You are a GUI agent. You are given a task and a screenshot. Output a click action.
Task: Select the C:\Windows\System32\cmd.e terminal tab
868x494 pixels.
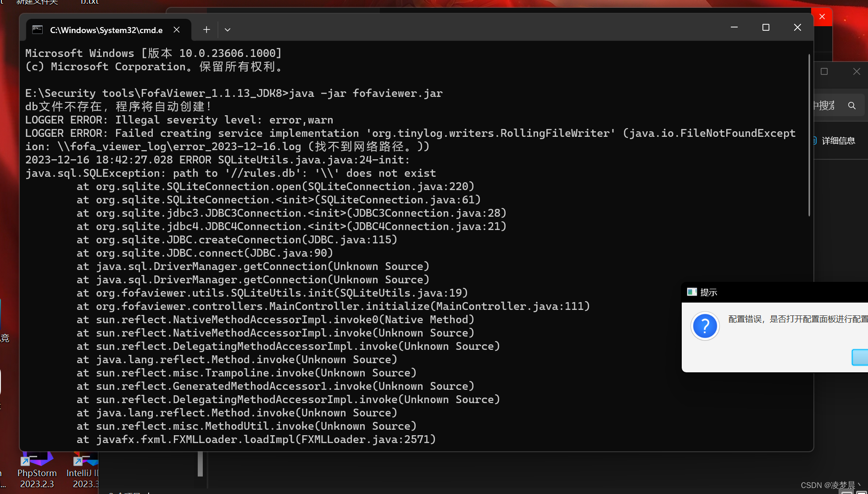click(106, 29)
